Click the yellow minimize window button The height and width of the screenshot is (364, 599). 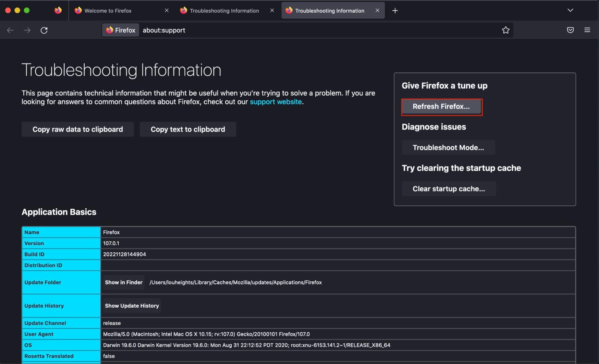[17, 10]
